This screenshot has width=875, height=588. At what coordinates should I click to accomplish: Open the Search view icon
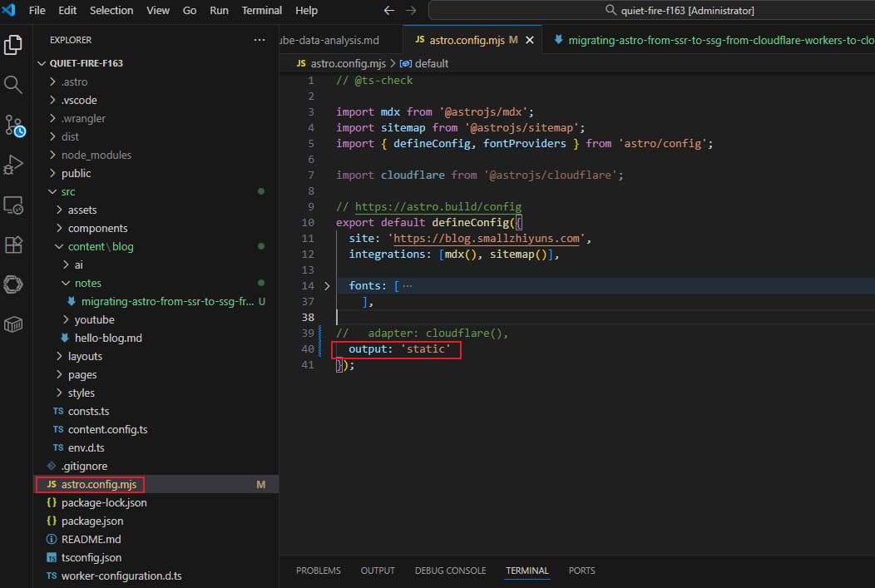[x=13, y=84]
